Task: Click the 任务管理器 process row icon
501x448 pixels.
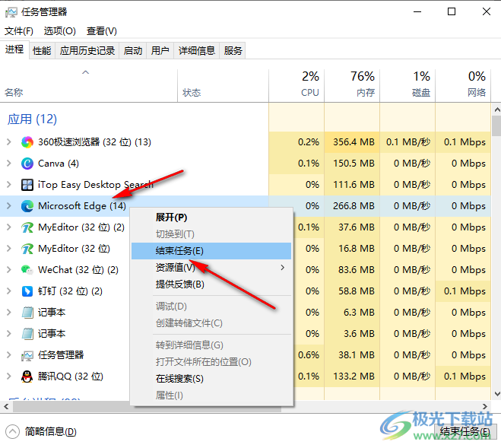Action: [x=27, y=355]
